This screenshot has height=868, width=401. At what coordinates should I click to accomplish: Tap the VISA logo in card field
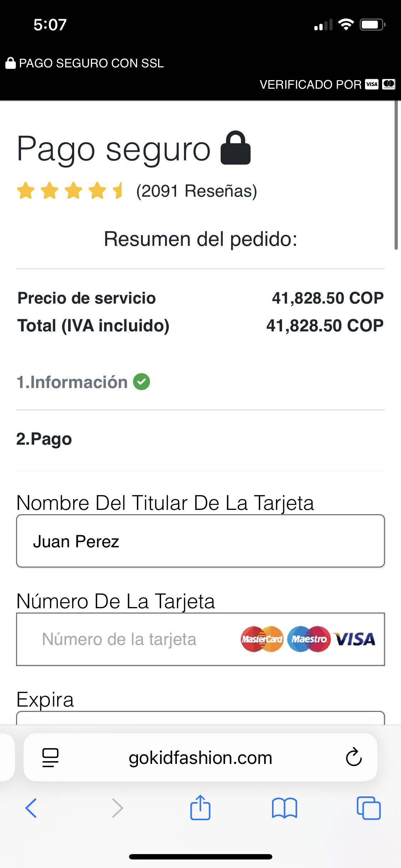tap(355, 639)
